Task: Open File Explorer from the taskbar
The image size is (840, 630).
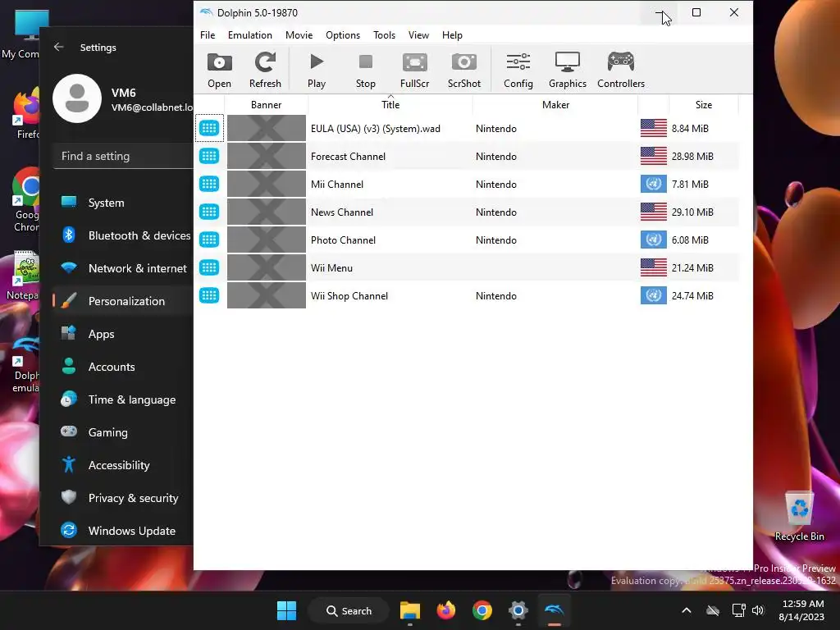Action: pos(410,610)
